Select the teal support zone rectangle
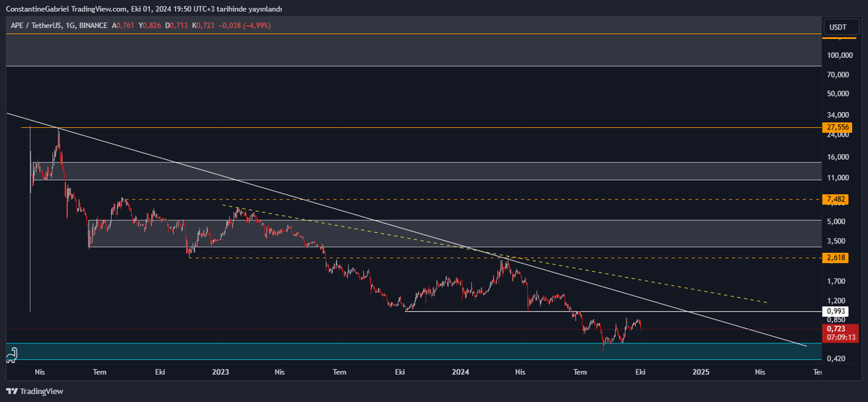The width and height of the screenshot is (868, 402). (x=412, y=351)
